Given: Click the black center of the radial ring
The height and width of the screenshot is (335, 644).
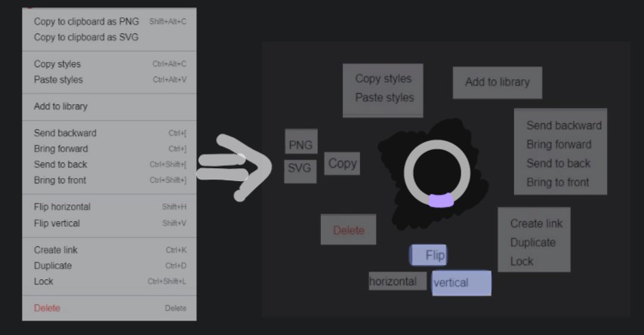Looking at the screenshot, I should point(437,173).
